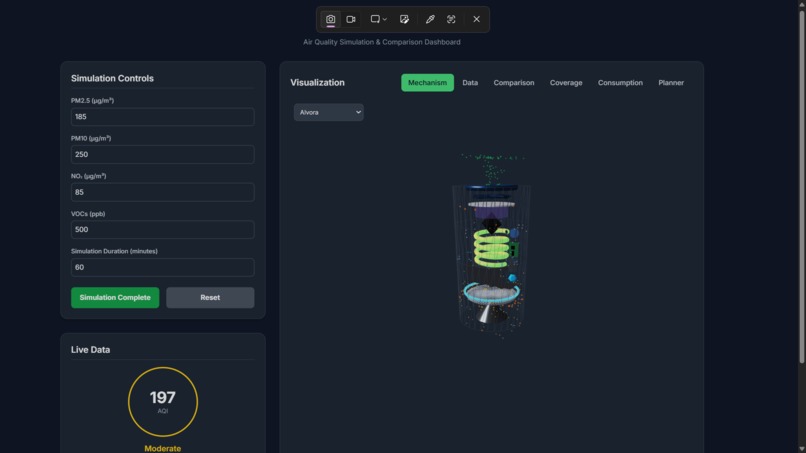Switch to the Planner tab
This screenshot has height=453, width=806.
(671, 83)
